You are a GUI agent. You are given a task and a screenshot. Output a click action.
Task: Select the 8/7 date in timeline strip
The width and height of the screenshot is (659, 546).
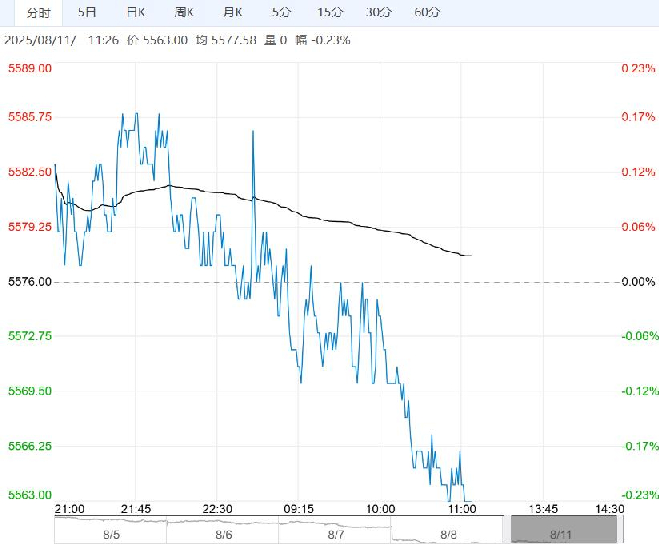335,535
